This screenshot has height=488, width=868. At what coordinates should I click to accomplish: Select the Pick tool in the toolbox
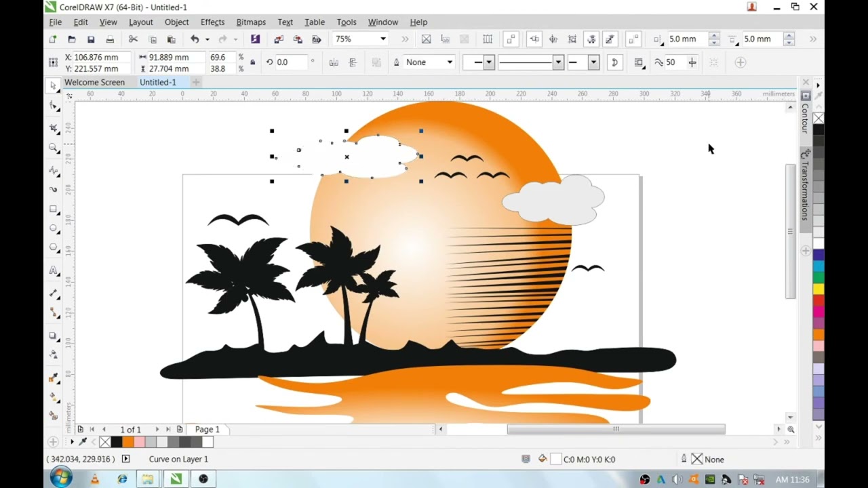click(x=54, y=86)
